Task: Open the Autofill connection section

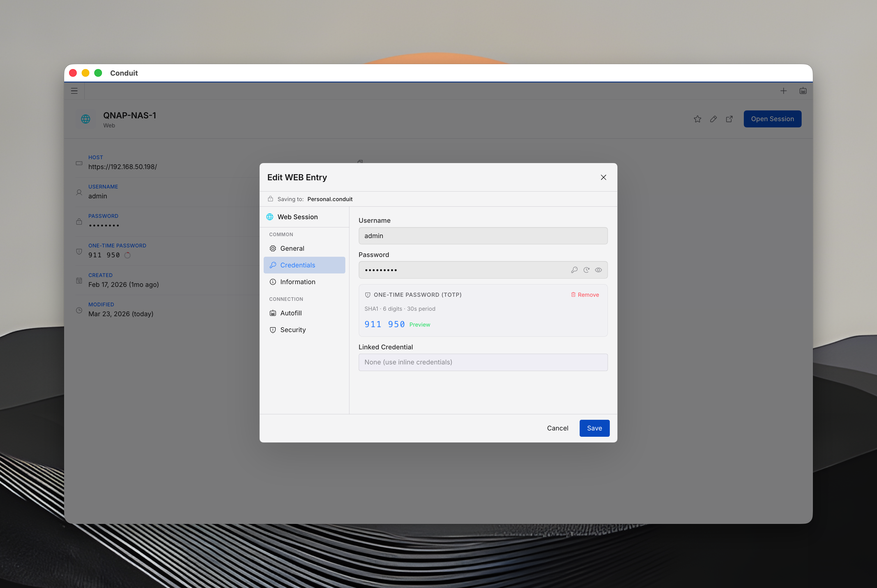Action: click(x=304, y=313)
